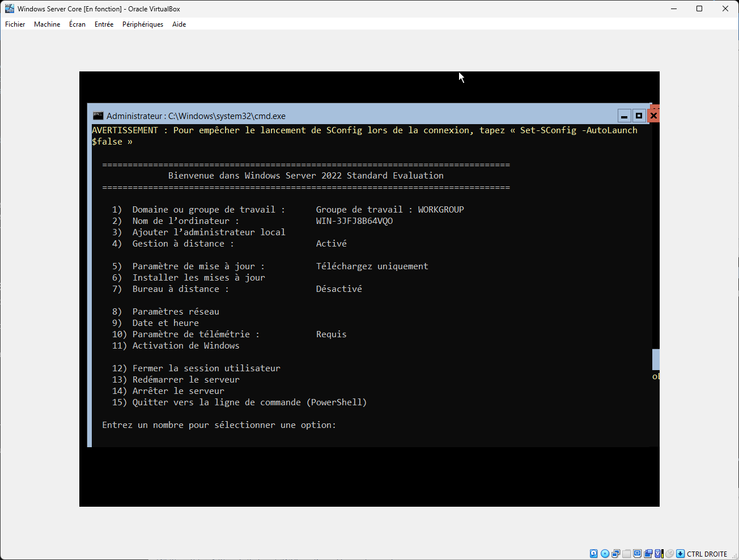
Task: Click the 'Requis' telemetry value
Action: [331, 334]
